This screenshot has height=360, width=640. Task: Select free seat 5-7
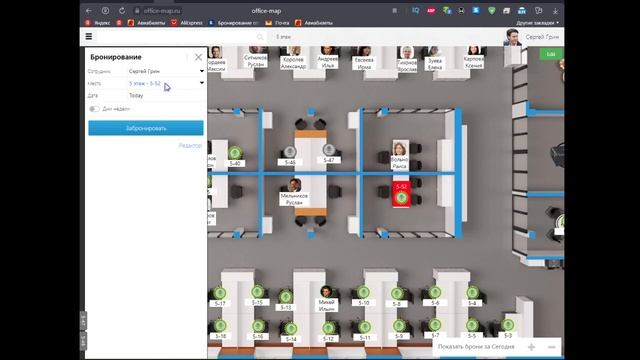pyautogui.click(x=435, y=325)
